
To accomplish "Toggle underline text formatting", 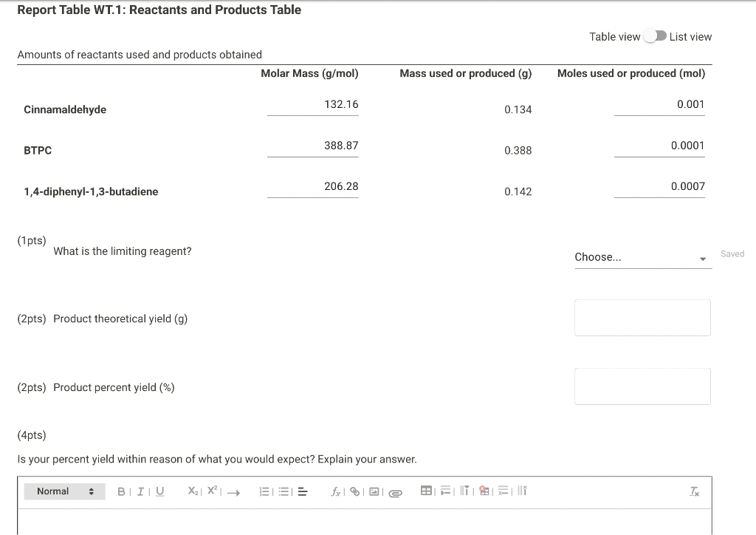I will coord(159,490).
